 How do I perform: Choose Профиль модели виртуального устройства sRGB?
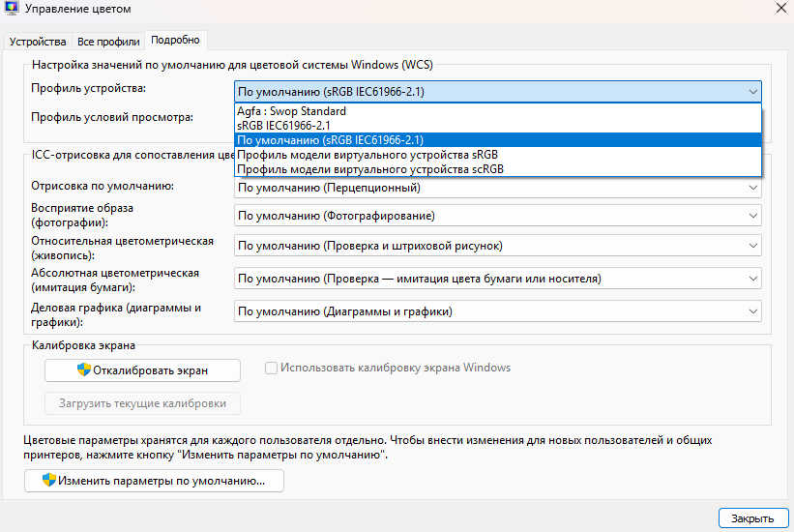(x=498, y=155)
